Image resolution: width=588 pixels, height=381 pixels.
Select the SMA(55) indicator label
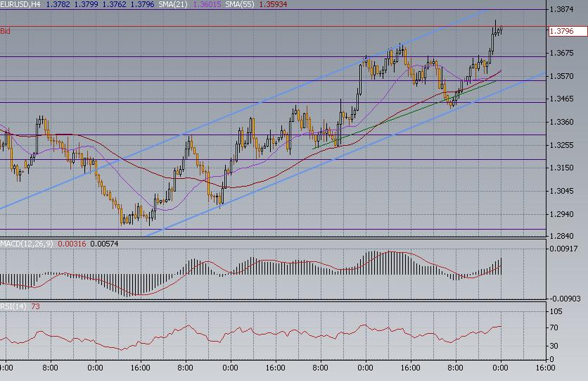tap(239, 4)
